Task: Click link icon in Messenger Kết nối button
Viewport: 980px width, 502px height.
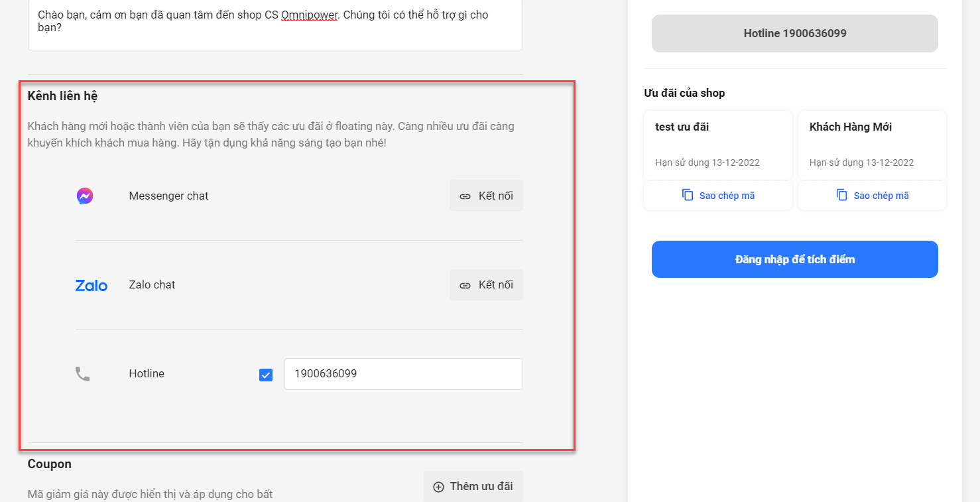Action: pyautogui.click(x=465, y=196)
